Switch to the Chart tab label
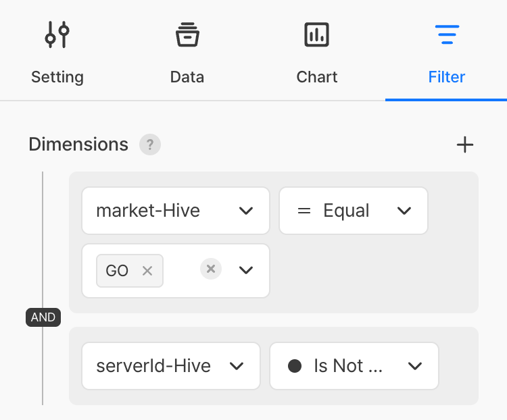507x420 pixels. point(316,77)
